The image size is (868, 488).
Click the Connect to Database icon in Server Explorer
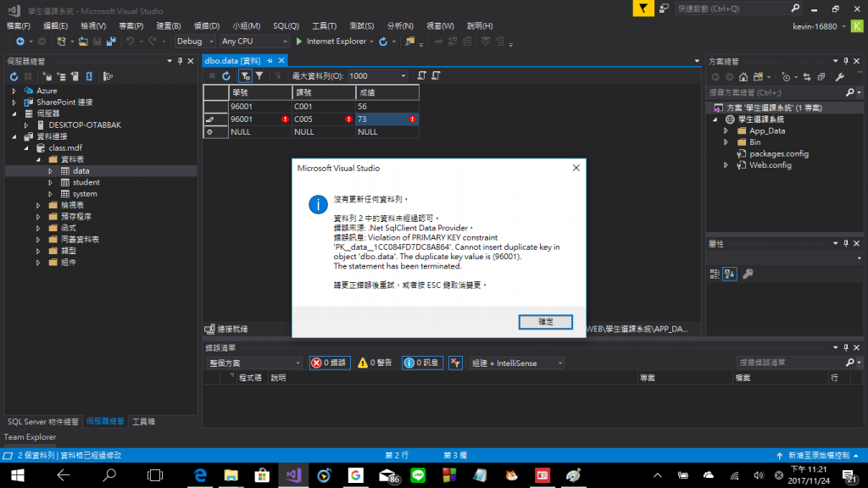coord(47,76)
